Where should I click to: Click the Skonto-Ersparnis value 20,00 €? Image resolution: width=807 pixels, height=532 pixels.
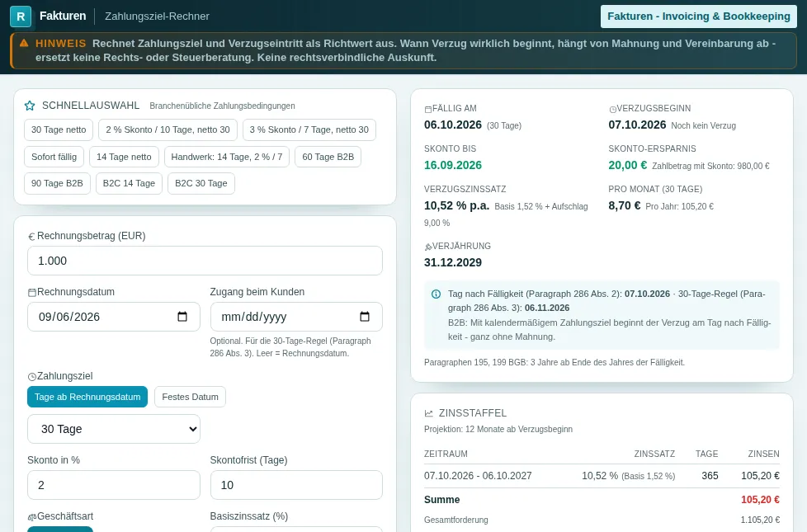click(x=627, y=165)
